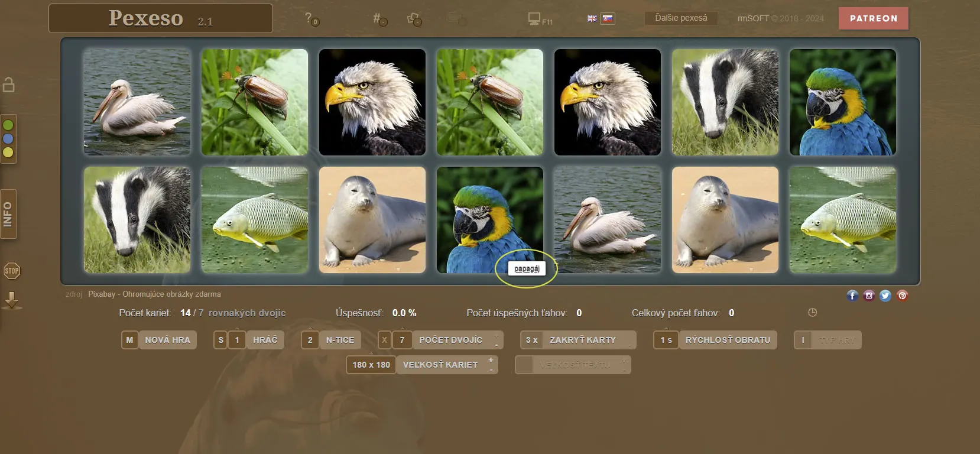Open the INFO side tab
This screenshot has height=454, width=980.
click(x=8, y=214)
